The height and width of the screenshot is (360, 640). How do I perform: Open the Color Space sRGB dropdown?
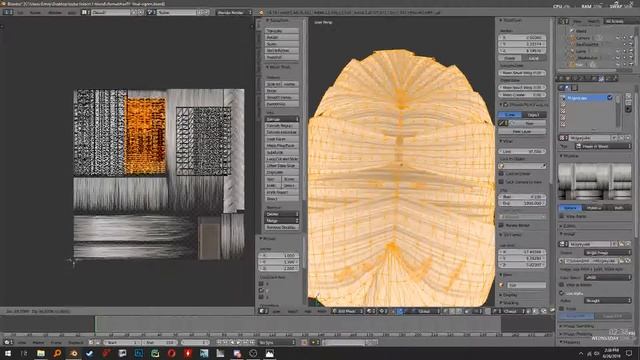(x=608, y=277)
